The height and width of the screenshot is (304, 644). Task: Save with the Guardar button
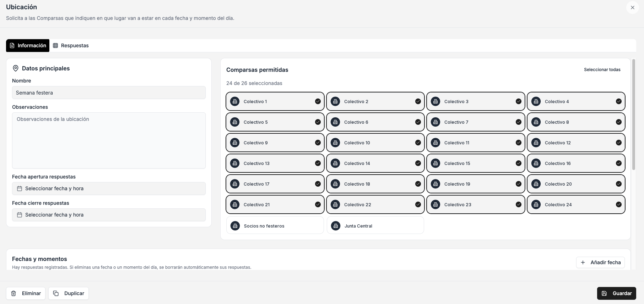pos(617,293)
